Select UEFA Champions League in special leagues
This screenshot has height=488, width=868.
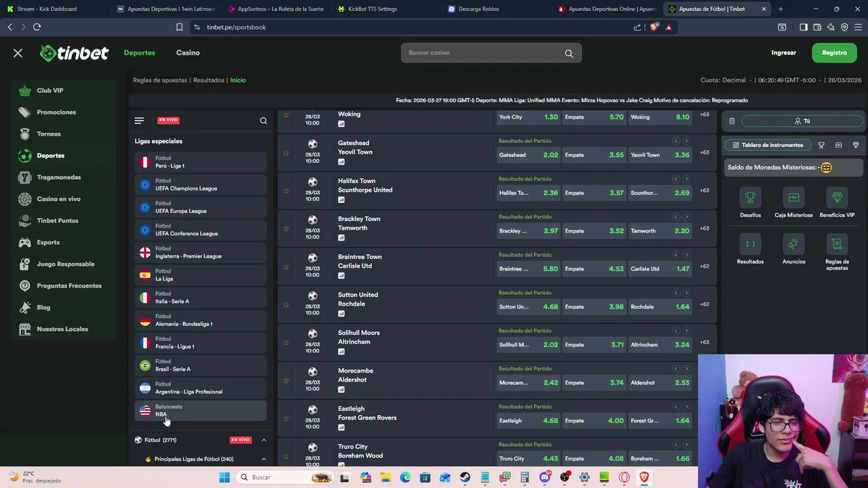pos(200,184)
